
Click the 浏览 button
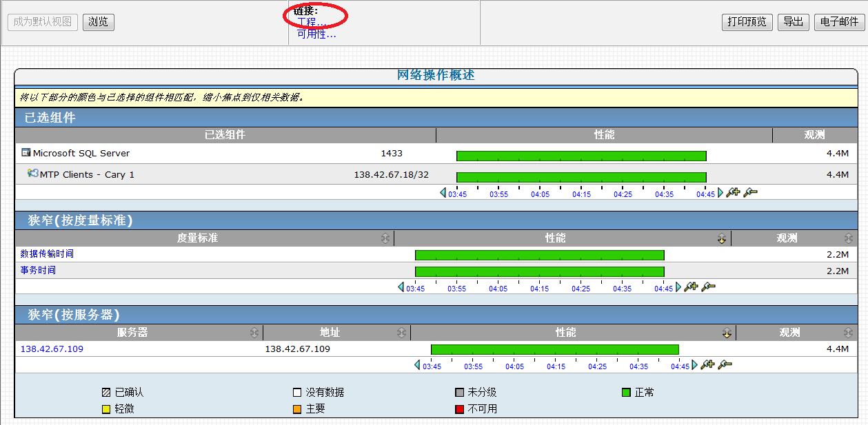pos(99,22)
